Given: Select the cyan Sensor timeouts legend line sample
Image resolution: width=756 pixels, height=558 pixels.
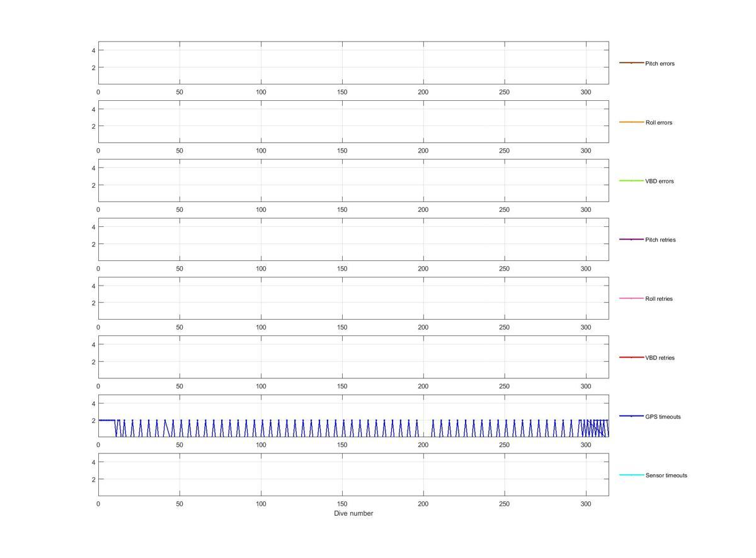Looking at the screenshot, I should (631, 475).
